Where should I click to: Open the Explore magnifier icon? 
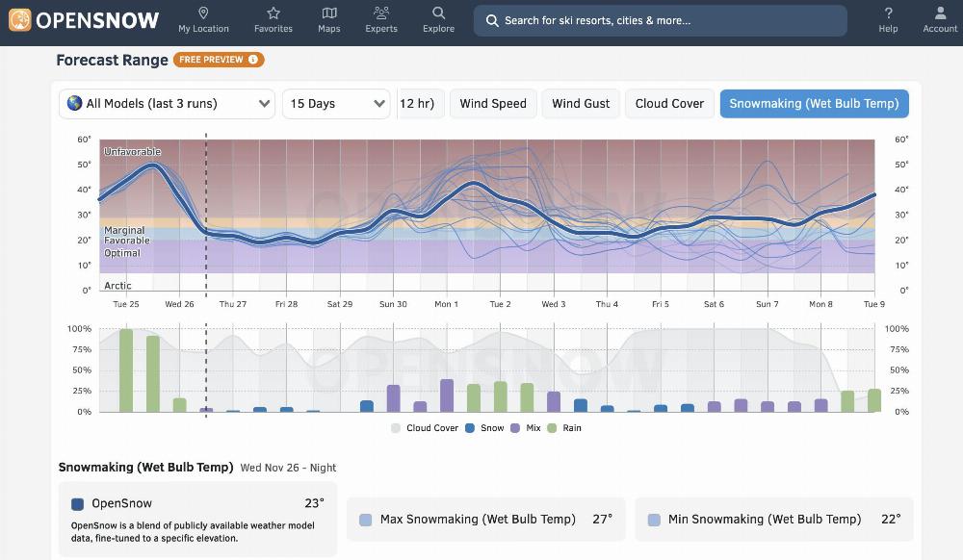pyautogui.click(x=438, y=13)
